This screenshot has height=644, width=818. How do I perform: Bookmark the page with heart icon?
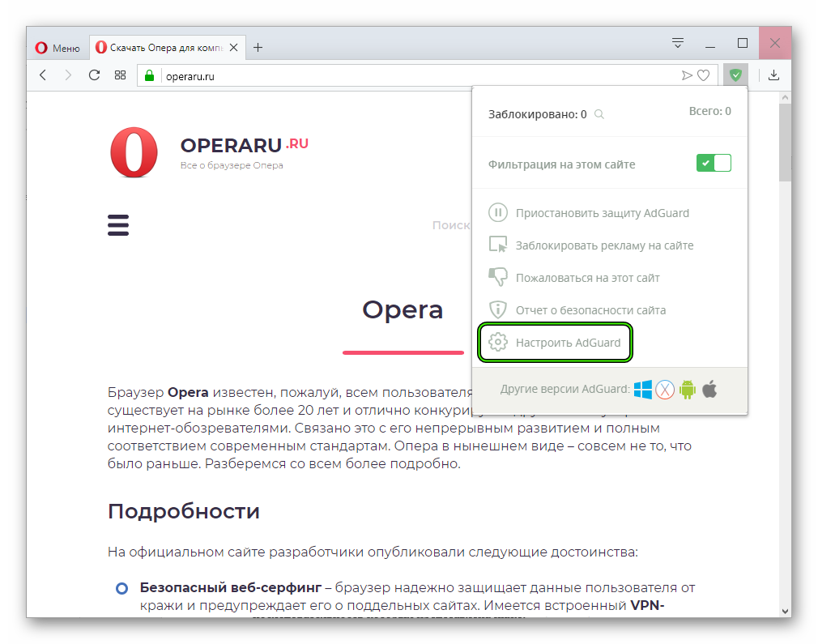703,75
